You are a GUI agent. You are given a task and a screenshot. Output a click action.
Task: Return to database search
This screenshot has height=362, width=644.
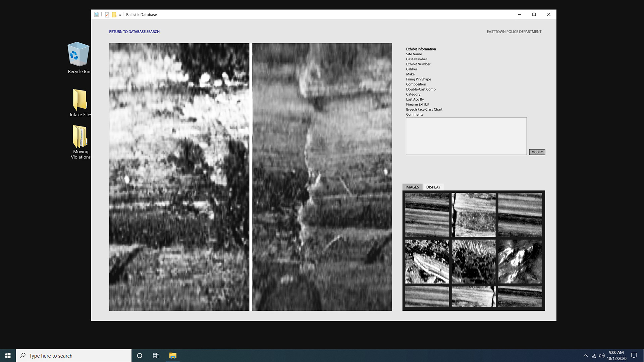click(134, 32)
